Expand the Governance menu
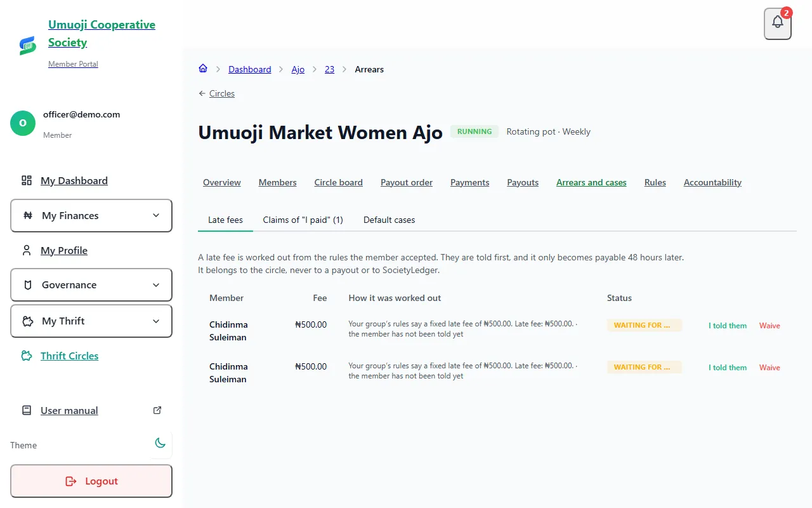The image size is (812, 508). [91, 285]
